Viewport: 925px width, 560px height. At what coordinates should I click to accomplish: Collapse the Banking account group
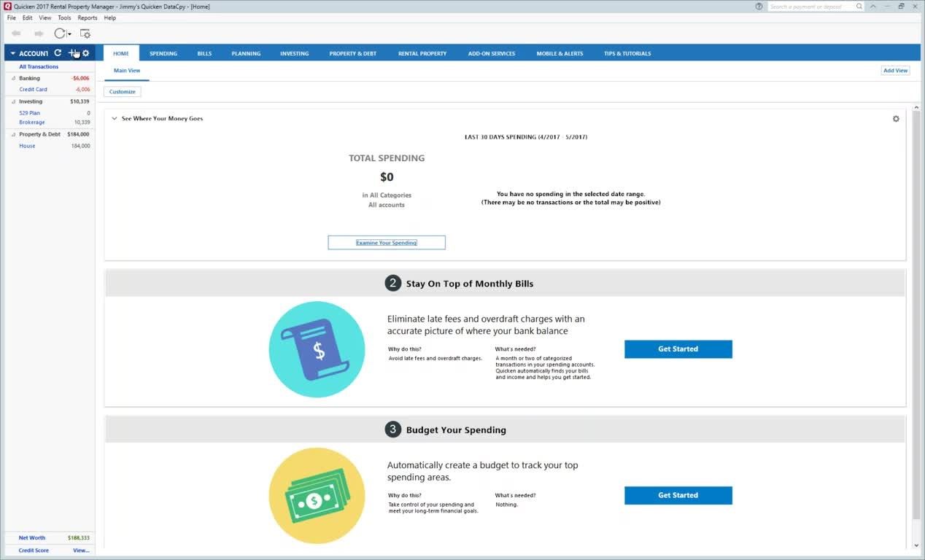pos(14,78)
